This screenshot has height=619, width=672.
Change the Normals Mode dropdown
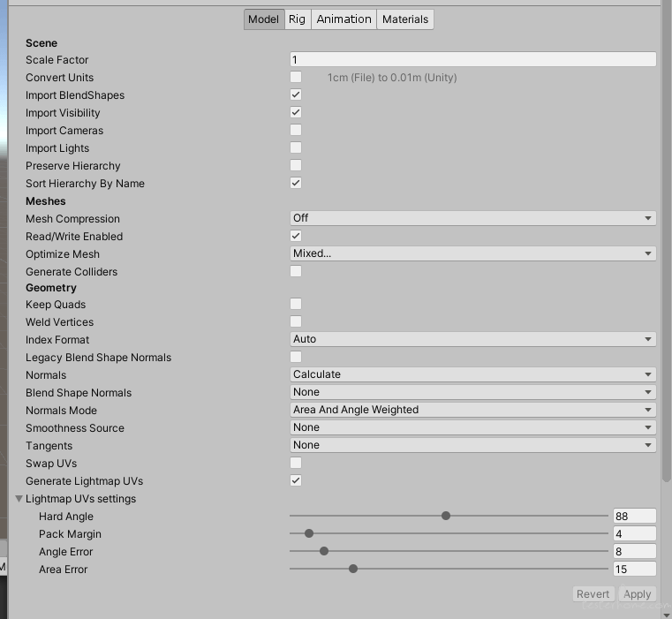point(472,410)
